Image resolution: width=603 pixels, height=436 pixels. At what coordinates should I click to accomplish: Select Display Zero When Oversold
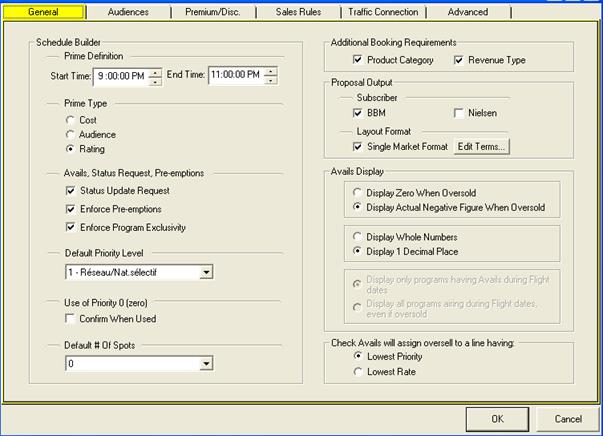click(358, 192)
